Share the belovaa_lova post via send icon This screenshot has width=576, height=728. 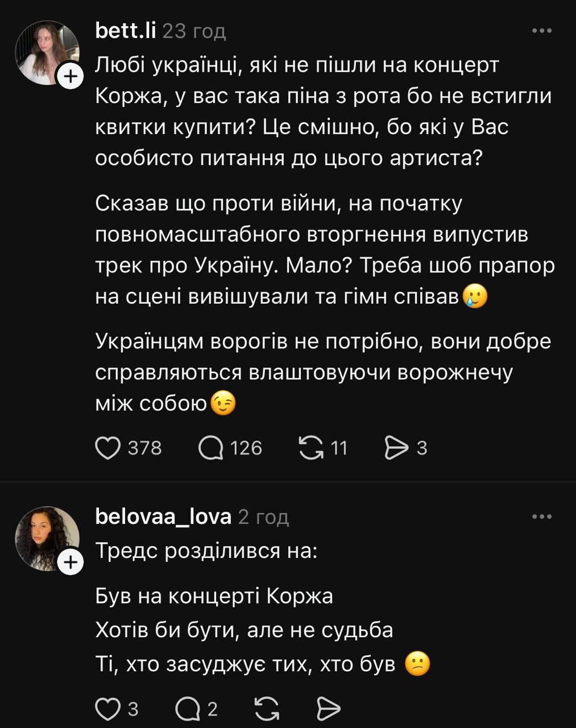coord(328,709)
